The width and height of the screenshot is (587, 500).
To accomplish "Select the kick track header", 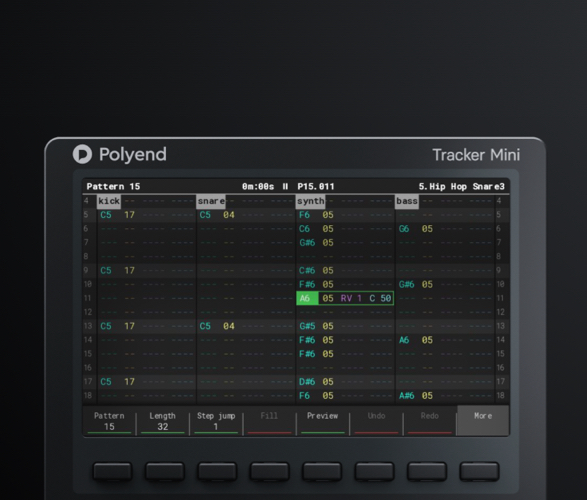I will pos(109,201).
